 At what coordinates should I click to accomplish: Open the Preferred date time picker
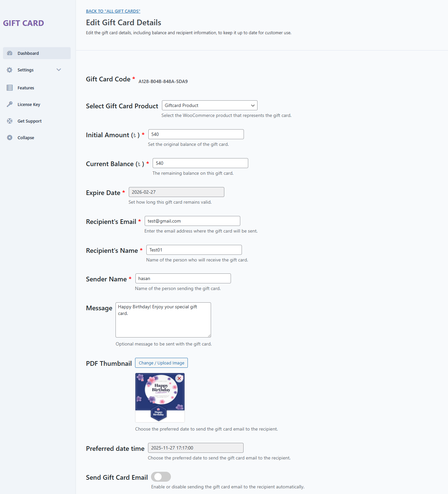click(x=196, y=448)
